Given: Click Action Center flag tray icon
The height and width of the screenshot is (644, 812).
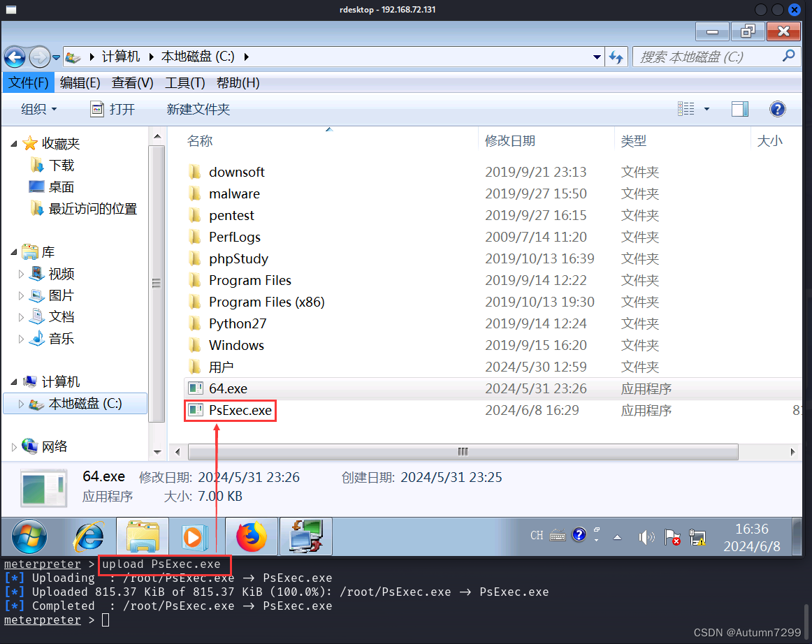Looking at the screenshot, I should click(x=672, y=537).
